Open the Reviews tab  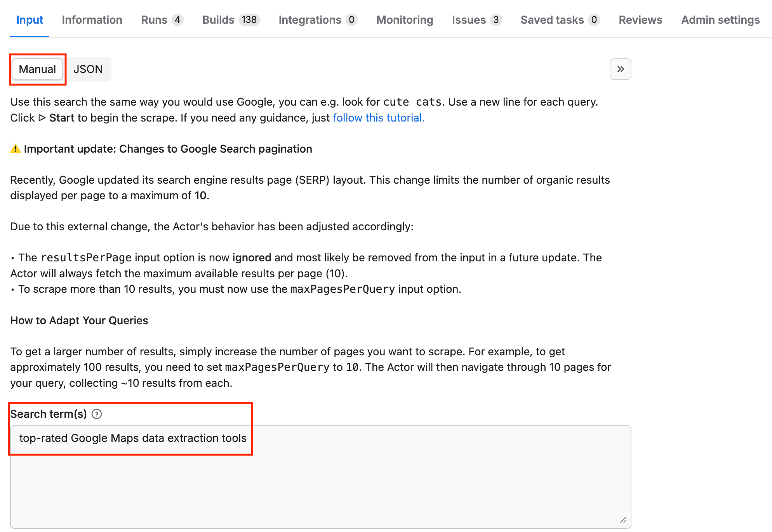640,20
